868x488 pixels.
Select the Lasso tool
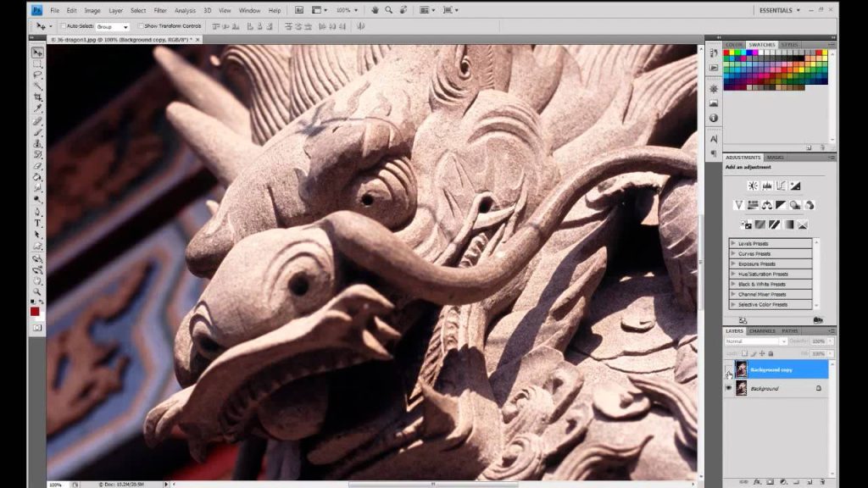[37, 75]
